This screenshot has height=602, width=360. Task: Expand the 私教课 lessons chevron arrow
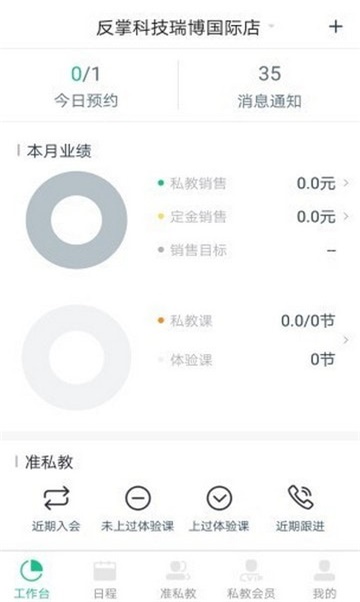pyautogui.click(x=346, y=340)
